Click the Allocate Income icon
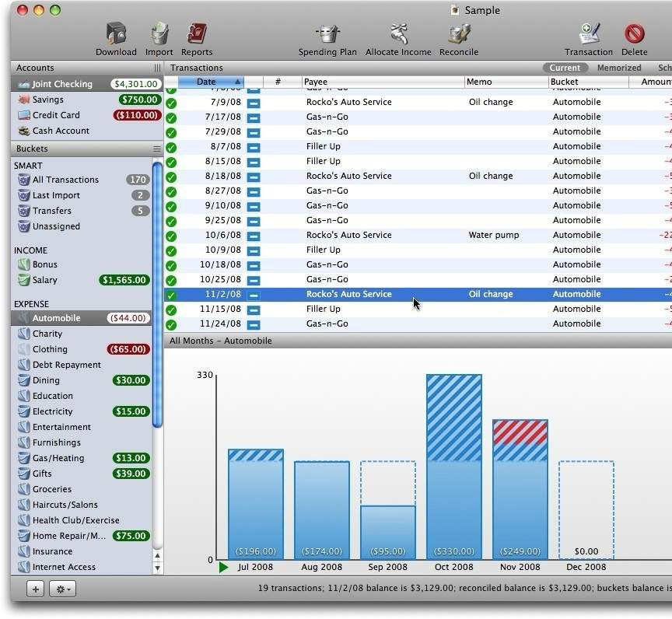 click(398, 35)
